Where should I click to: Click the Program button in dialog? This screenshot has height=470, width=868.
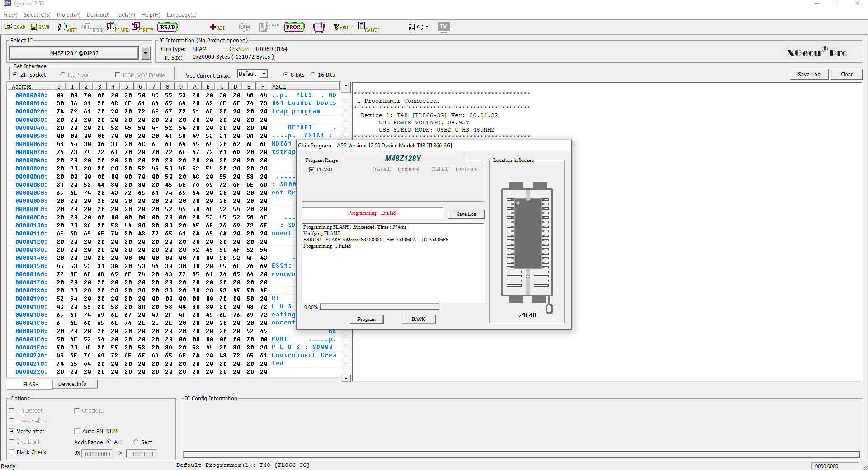pyautogui.click(x=366, y=319)
